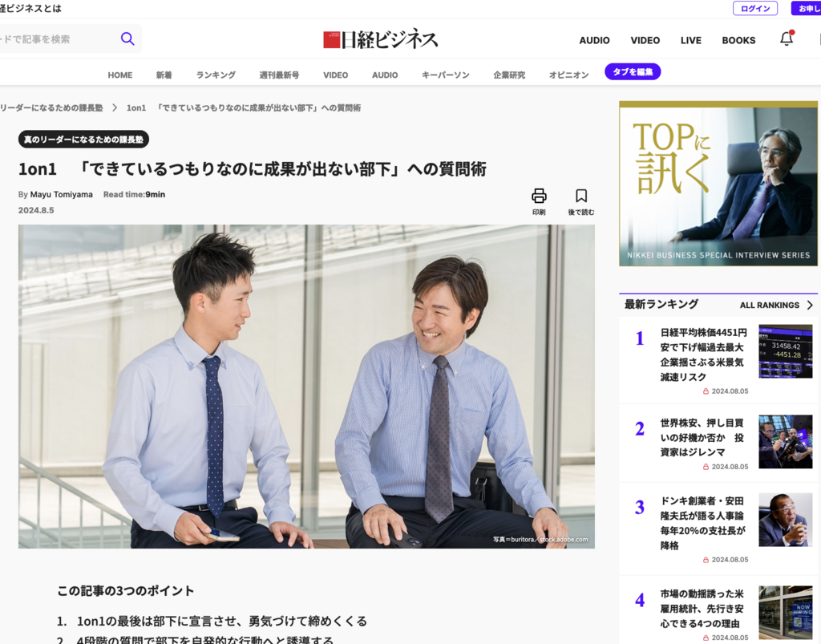
Task: Open ranking article 市場の動揺誘った米雇用統計
Action: 702,609
